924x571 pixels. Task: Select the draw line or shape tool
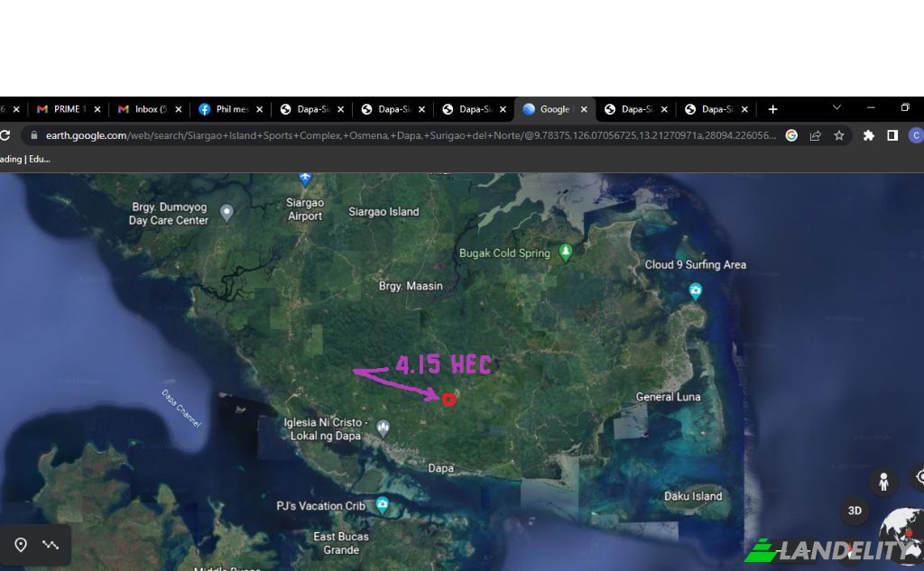51,545
